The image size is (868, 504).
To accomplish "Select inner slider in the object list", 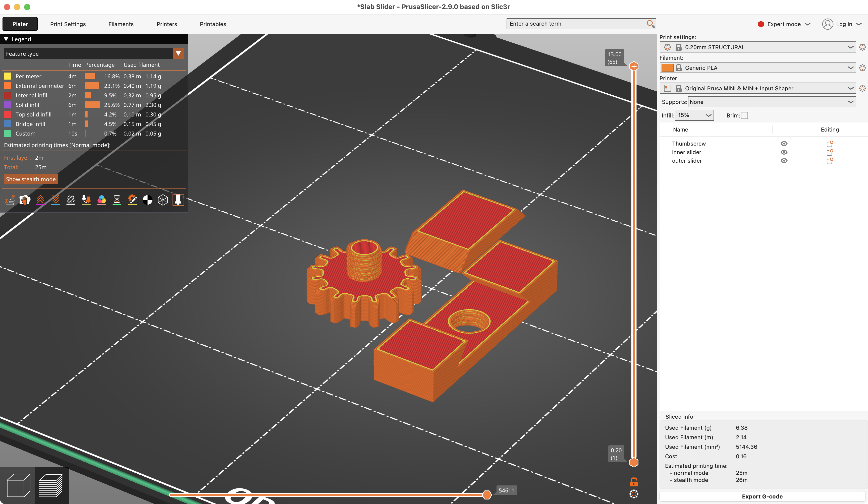I will 686,152.
